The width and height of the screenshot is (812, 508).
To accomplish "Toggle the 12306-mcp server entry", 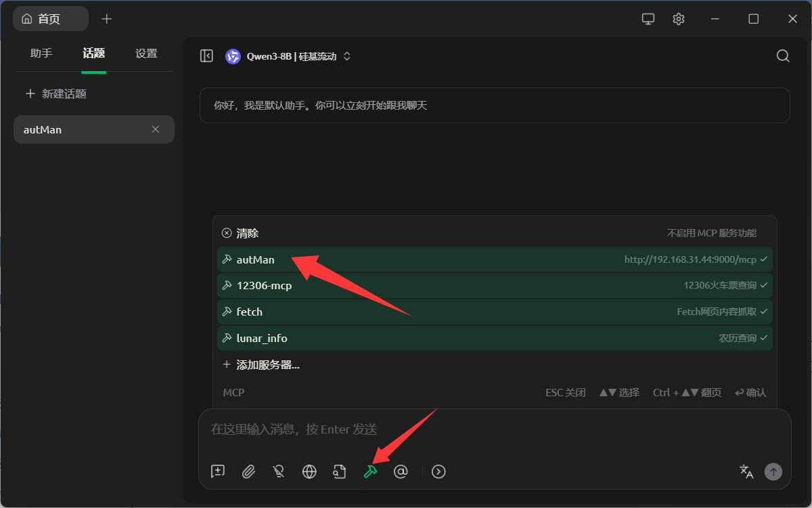I will (495, 286).
